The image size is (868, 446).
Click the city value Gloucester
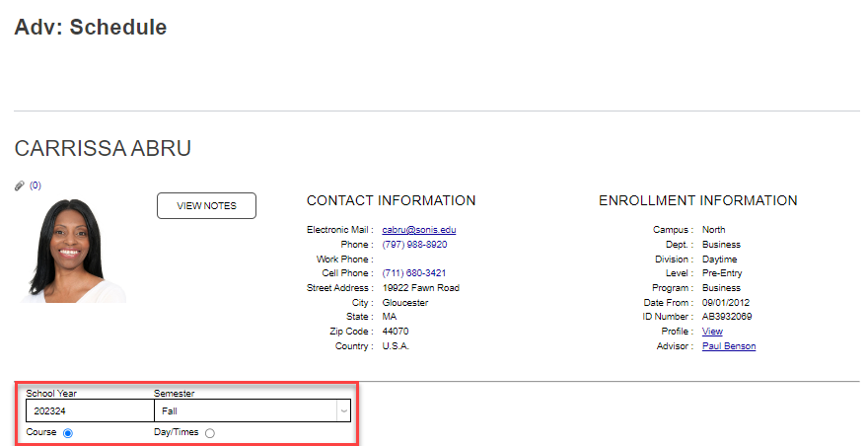[x=405, y=303]
